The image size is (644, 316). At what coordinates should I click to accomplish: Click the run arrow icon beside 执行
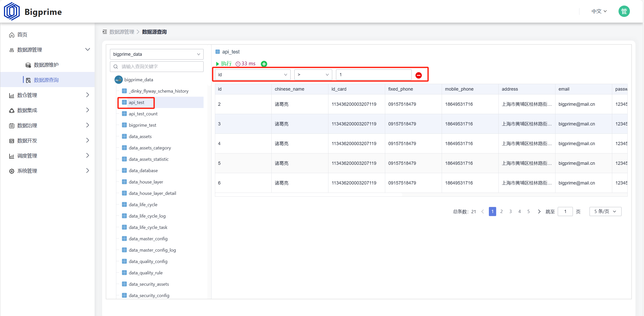(217, 64)
